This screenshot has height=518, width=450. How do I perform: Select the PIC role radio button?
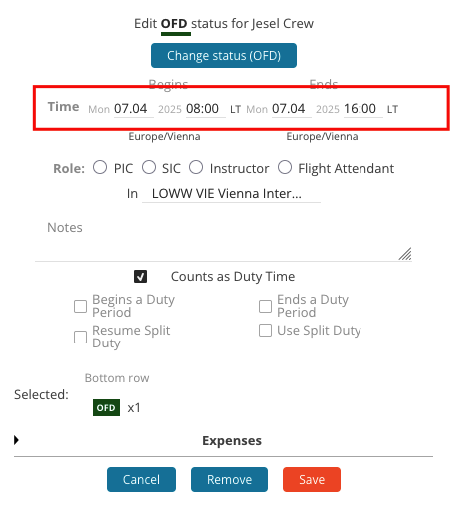tap(100, 167)
